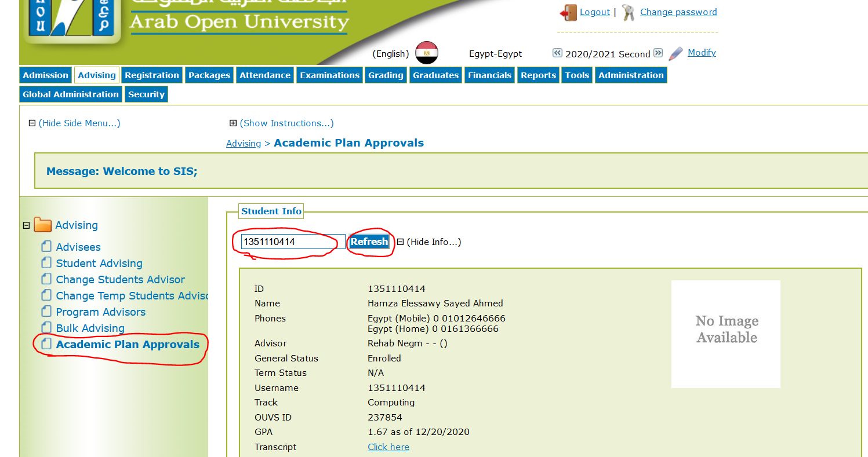Click the OUVS ID value 237854
The width and height of the screenshot is (868, 457).
point(385,418)
